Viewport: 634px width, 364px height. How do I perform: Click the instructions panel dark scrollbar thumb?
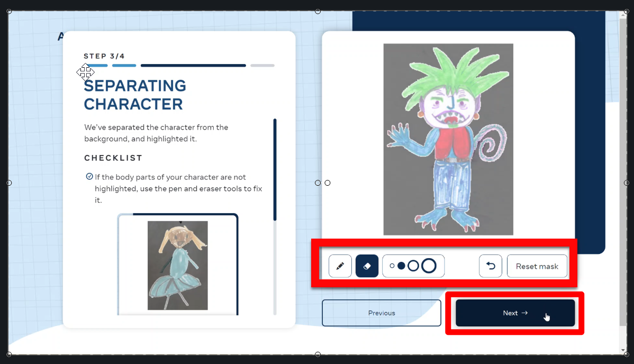tap(275, 170)
